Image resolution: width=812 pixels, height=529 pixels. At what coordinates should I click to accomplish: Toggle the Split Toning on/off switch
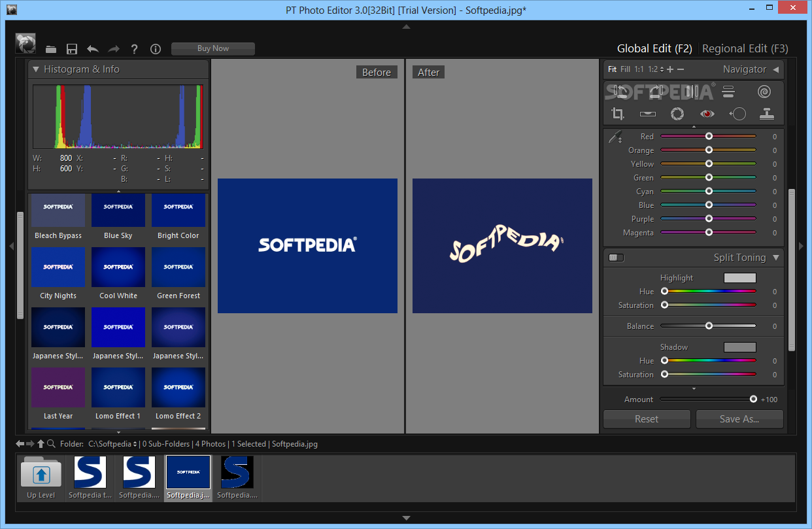click(x=616, y=258)
